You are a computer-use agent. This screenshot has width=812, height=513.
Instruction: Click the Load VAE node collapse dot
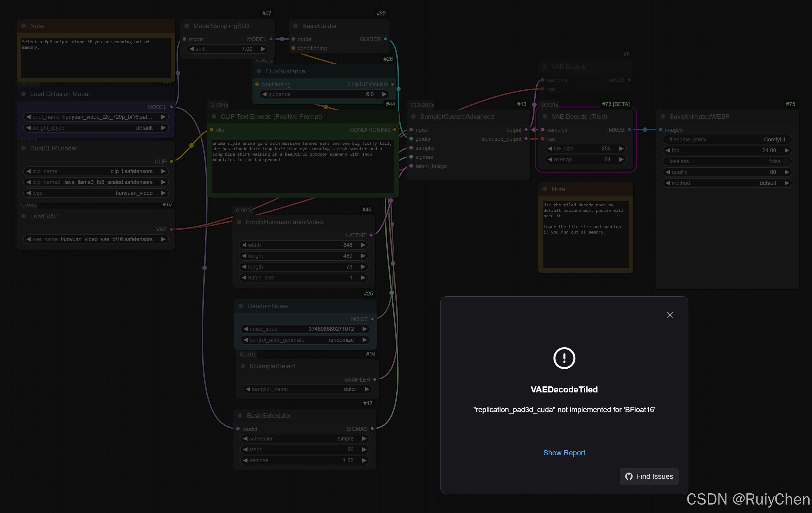pos(24,216)
